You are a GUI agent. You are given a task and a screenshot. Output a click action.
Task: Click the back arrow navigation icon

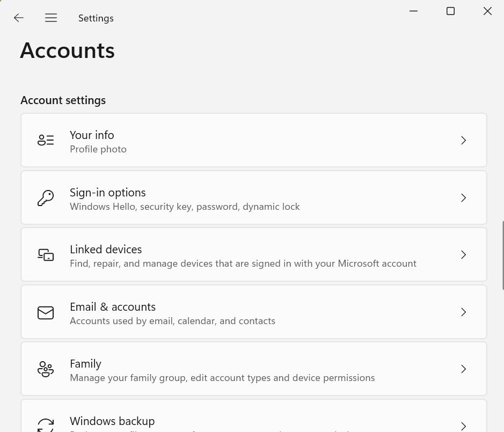(19, 18)
